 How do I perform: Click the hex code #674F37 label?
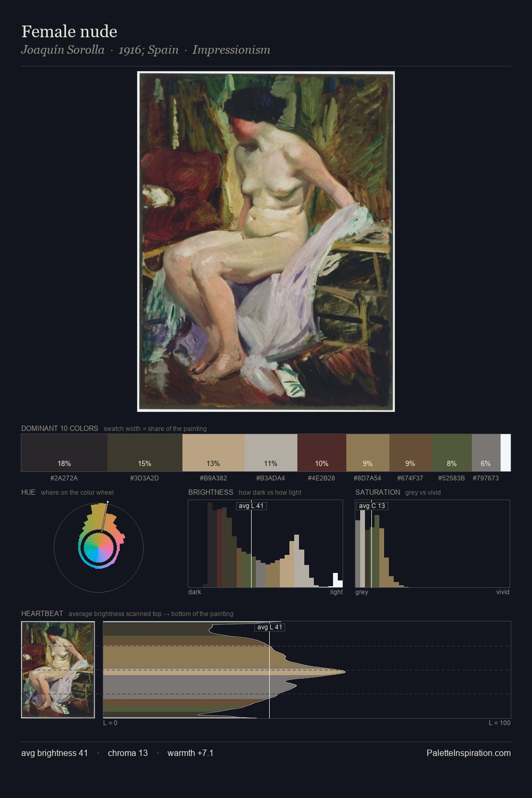click(410, 478)
